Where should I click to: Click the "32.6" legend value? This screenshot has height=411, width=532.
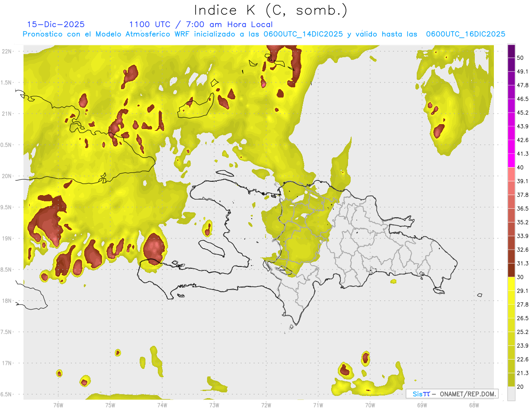(x=523, y=250)
